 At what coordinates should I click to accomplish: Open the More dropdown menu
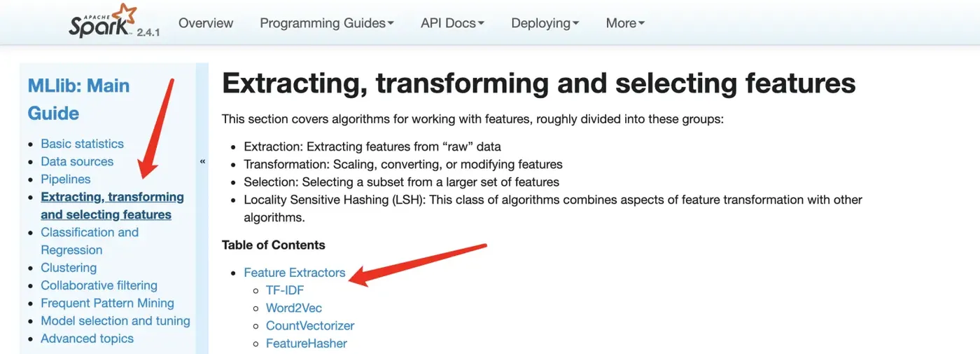click(x=624, y=23)
